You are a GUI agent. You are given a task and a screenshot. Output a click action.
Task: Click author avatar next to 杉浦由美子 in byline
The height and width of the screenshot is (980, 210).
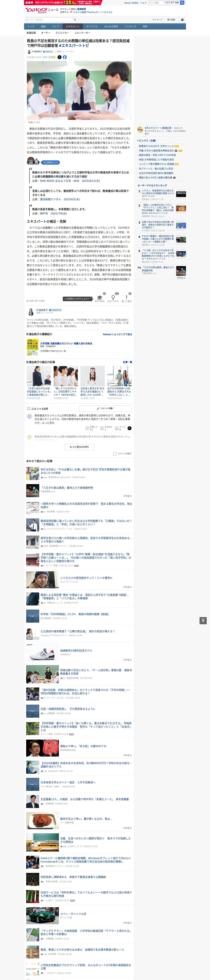29,52
